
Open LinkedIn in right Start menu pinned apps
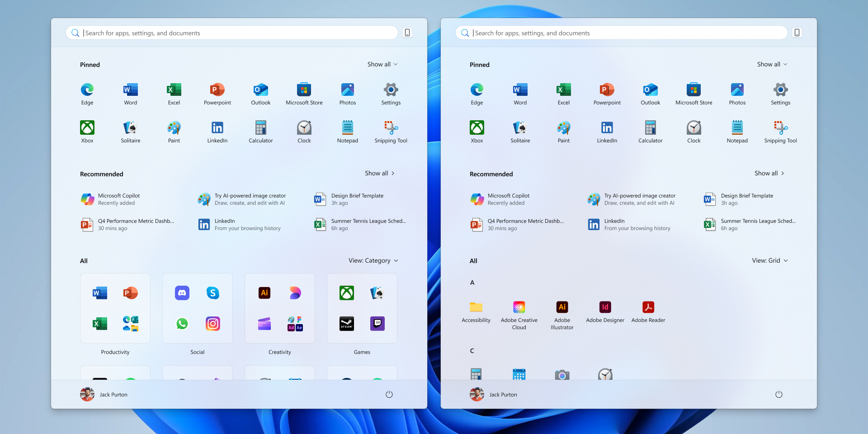pos(607,132)
